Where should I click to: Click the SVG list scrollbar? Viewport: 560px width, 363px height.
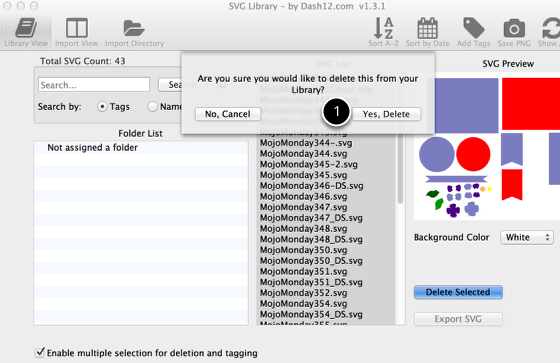point(400,170)
